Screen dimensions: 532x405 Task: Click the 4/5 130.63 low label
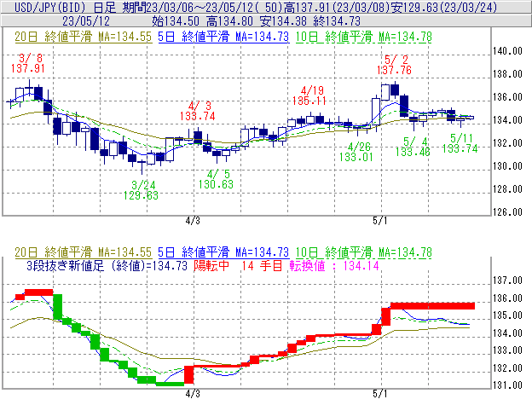(x=217, y=179)
